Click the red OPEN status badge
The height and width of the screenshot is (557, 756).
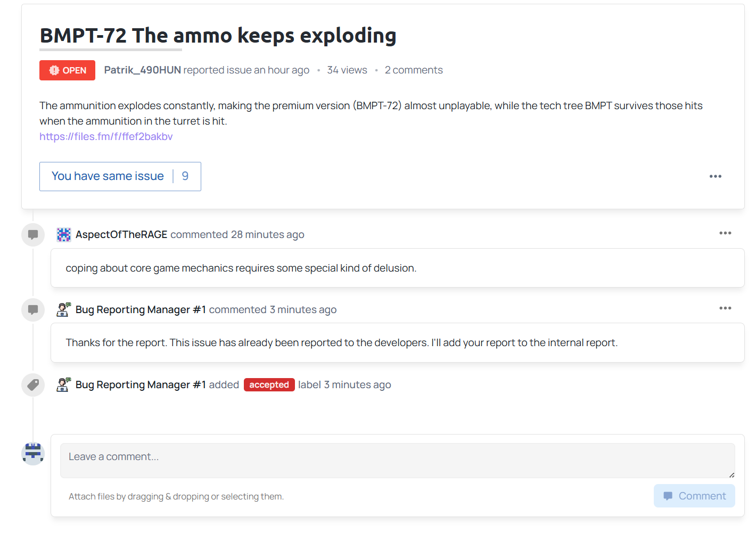[x=67, y=70]
